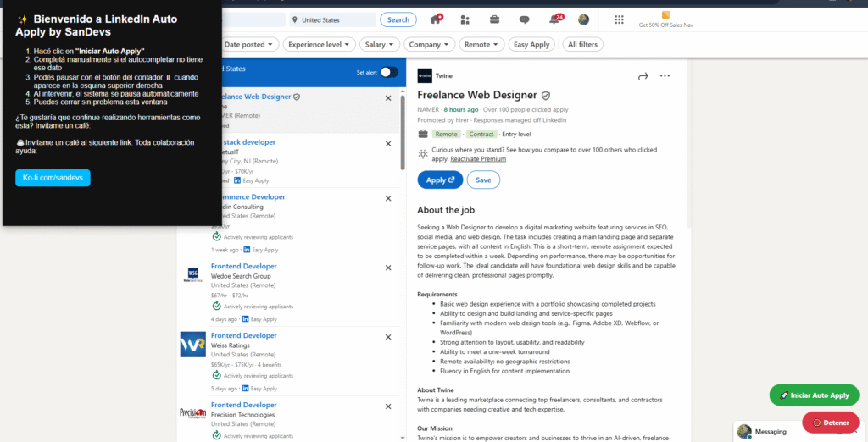868x442 pixels.
Task: Open My Network icon in navbar
Action: click(x=465, y=19)
